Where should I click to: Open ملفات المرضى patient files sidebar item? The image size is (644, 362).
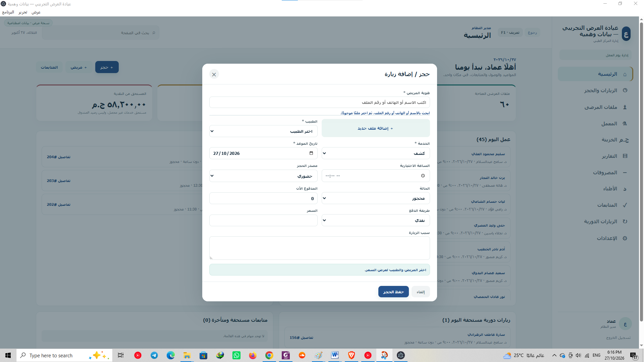click(x=595, y=107)
